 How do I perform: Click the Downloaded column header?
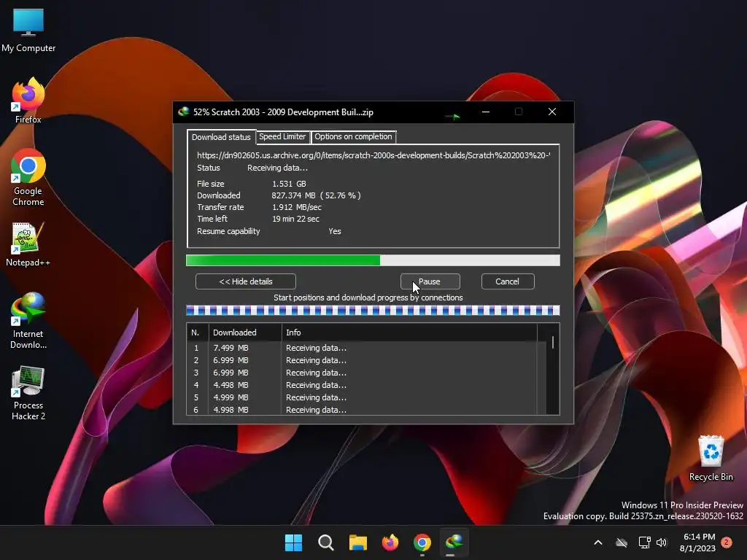245,332
